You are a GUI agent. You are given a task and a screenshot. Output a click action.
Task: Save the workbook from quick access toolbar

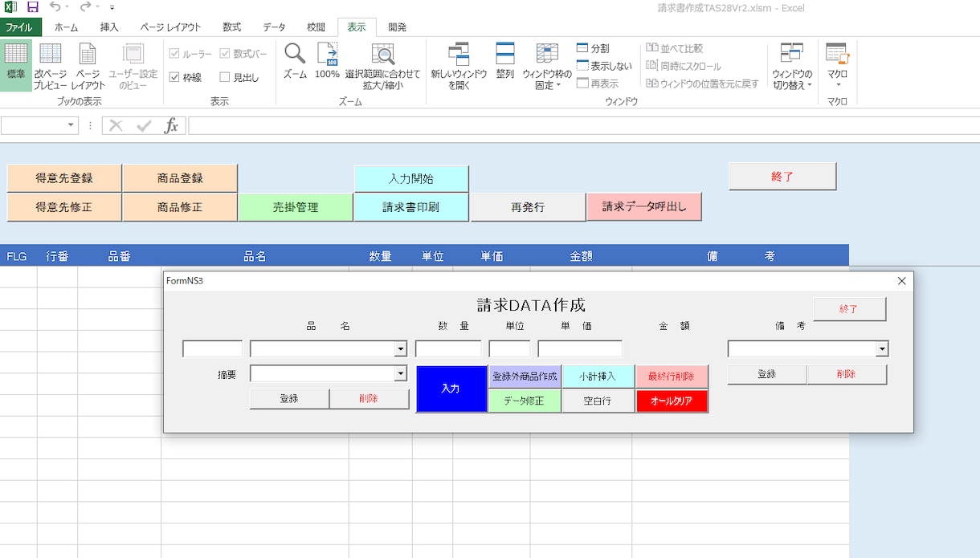pyautogui.click(x=33, y=7)
